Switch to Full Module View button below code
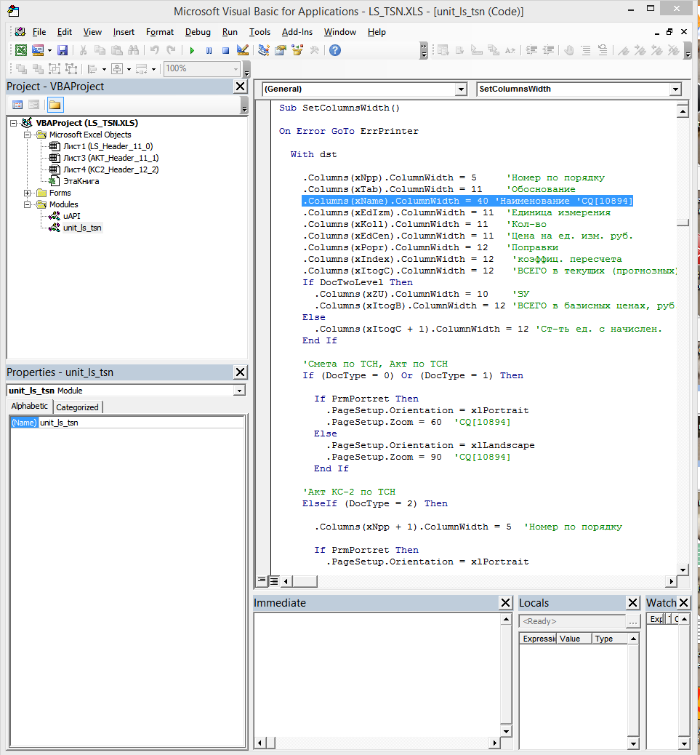 (274, 580)
